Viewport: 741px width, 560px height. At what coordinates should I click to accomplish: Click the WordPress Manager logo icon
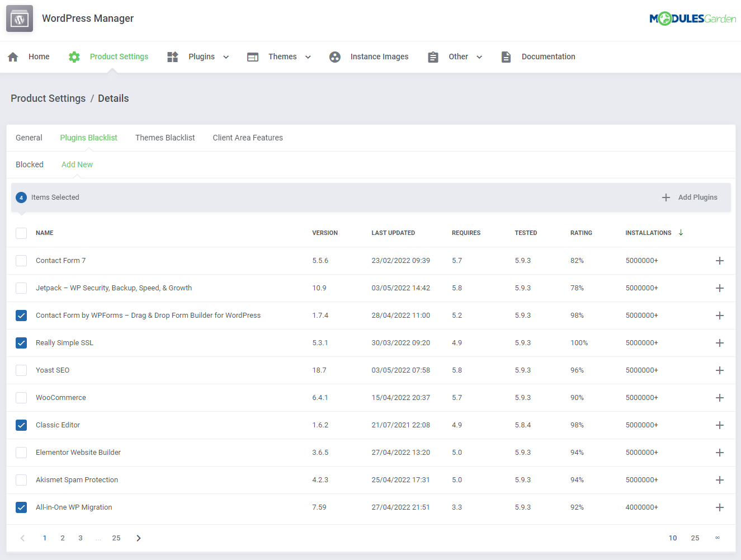point(20,18)
